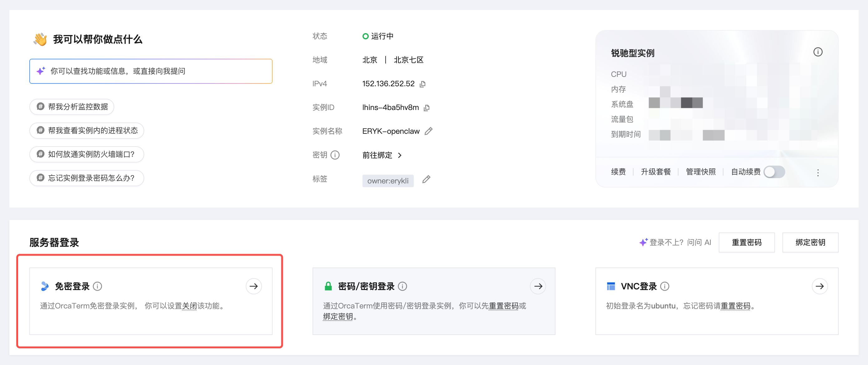Click the 绑定密钥 button
Viewport: 868px width, 365px height.
(810, 242)
